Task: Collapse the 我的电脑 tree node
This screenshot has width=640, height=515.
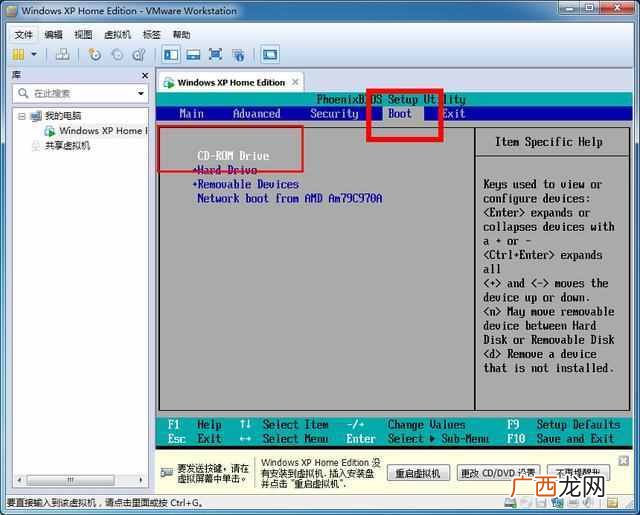Action: pos(22,116)
